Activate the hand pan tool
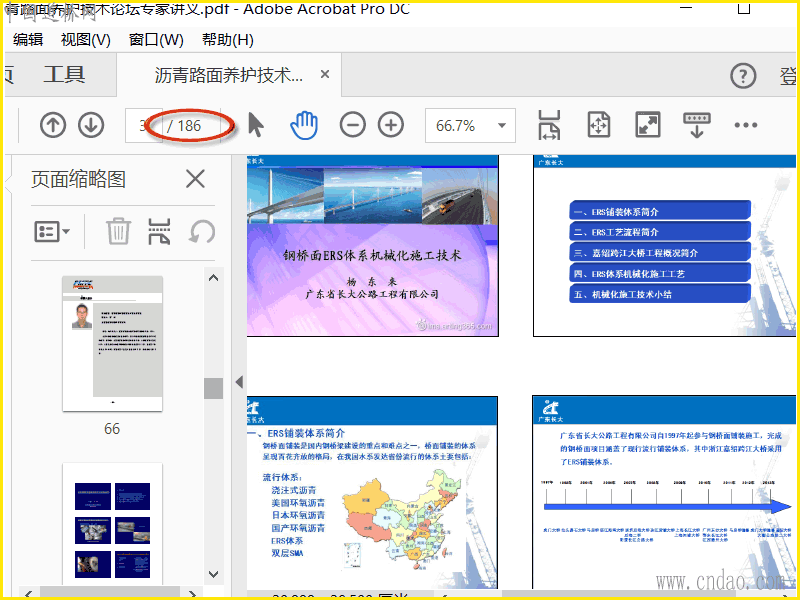This screenshot has width=800, height=600. click(304, 125)
